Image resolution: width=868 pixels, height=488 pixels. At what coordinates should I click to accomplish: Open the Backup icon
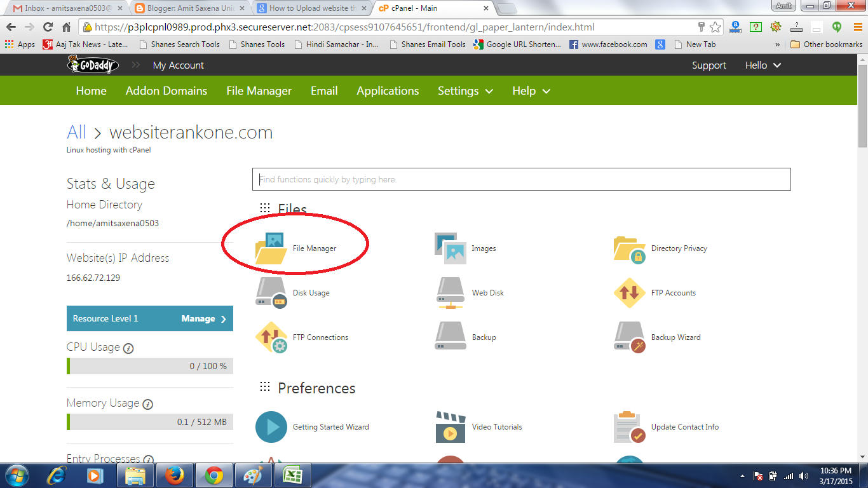(451, 336)
